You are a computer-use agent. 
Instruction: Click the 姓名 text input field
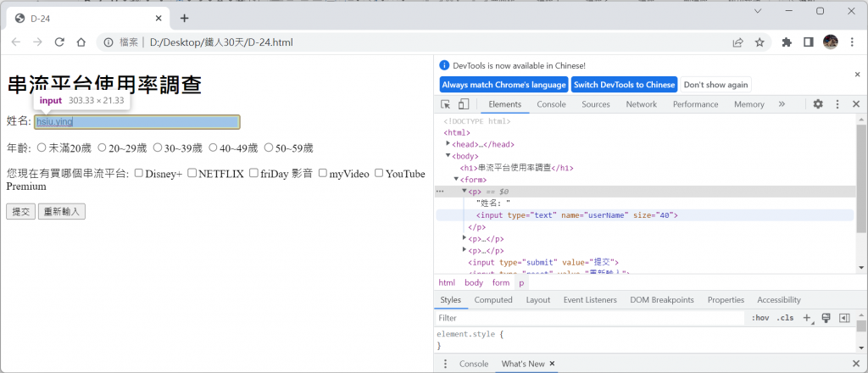[136, 122]
